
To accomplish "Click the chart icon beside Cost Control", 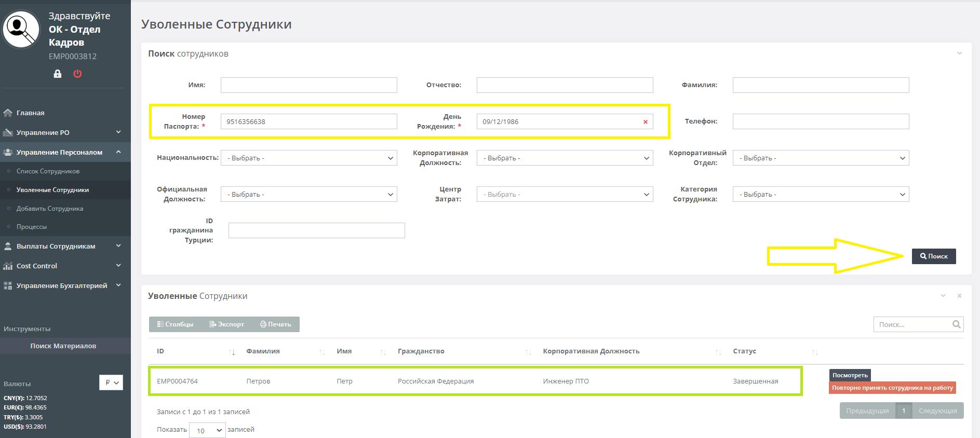I will click(x=8, y=266).
